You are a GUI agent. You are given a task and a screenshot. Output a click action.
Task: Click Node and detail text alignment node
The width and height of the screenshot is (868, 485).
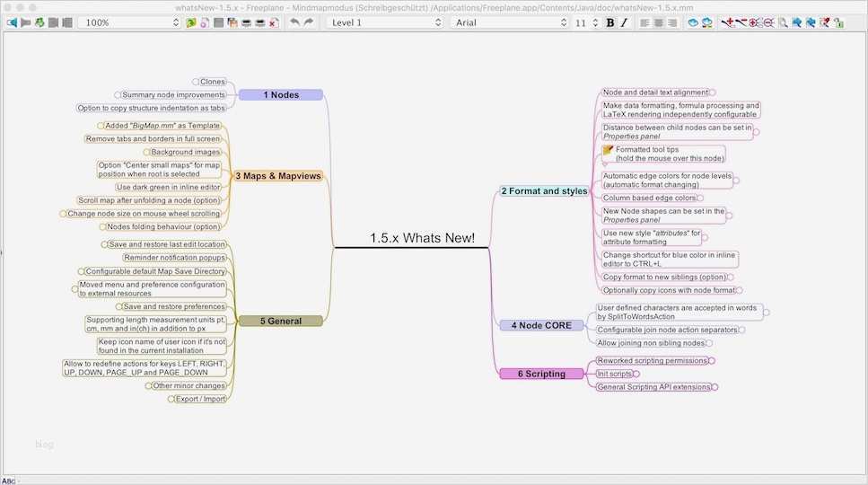[x=655, y=93]
